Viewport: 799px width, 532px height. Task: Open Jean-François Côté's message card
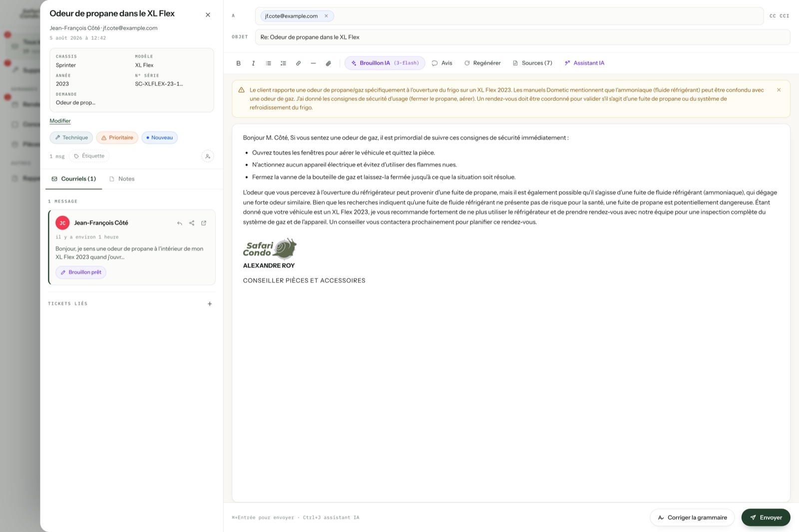(132, 247)
